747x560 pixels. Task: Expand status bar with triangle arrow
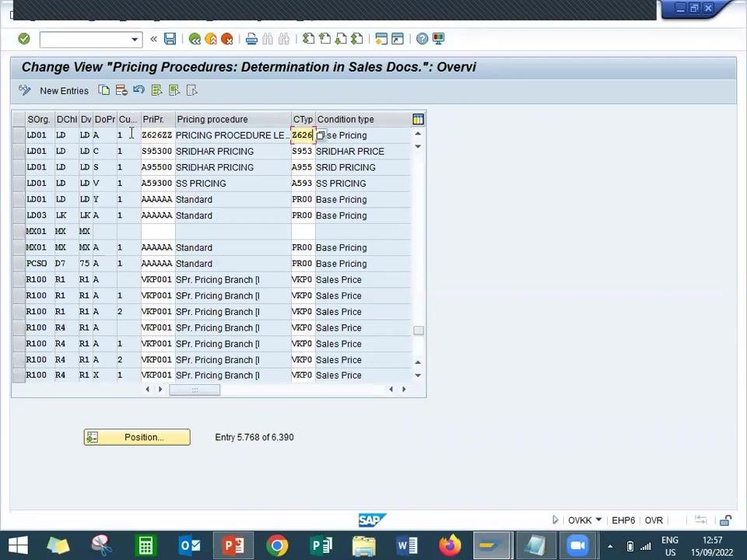[555, 520]
